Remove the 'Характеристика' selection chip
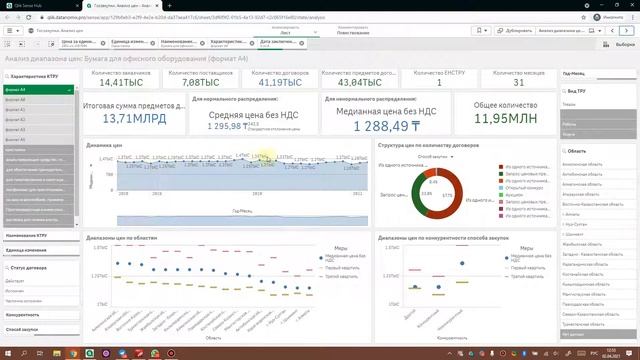Viewport: 640px width, 360px height. [252, 43]
